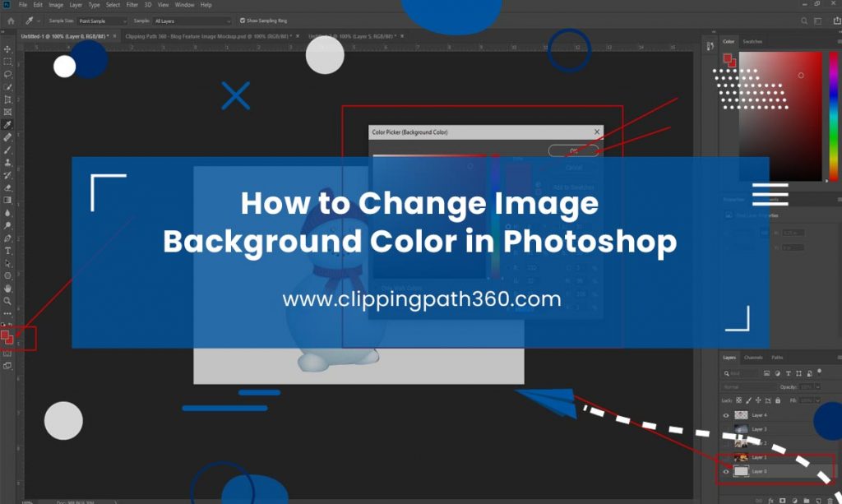This screenshot has height=504, width=842.
Task: Select the Dodge tool
Action: pos(7,225)
